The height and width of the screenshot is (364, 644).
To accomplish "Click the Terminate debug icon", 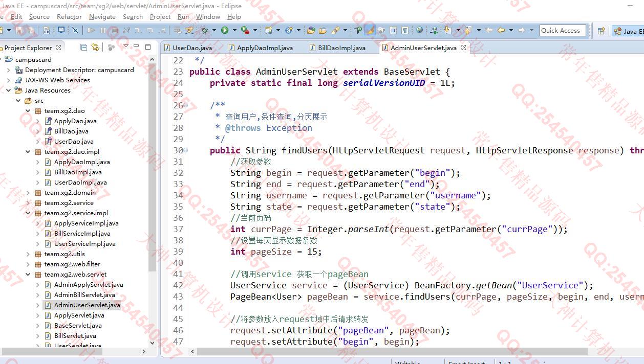I will (x=115, y=30).
